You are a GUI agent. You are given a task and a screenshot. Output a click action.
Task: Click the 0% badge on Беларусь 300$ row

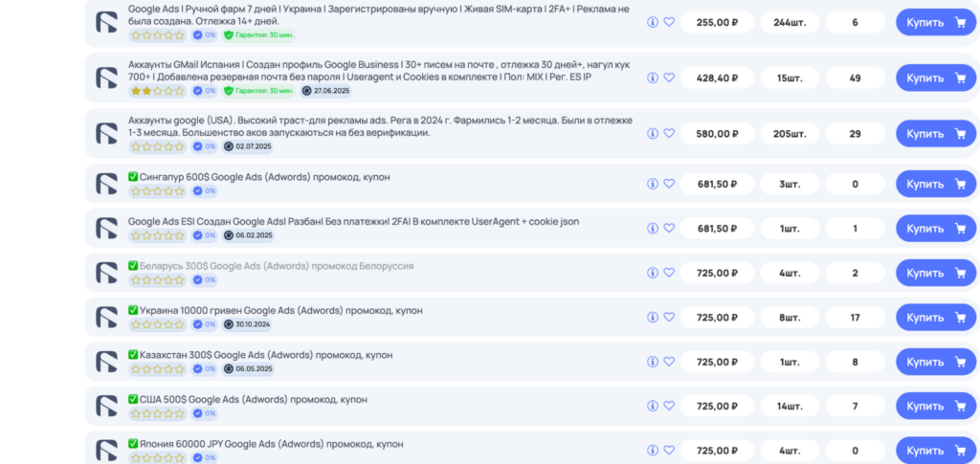205,279
